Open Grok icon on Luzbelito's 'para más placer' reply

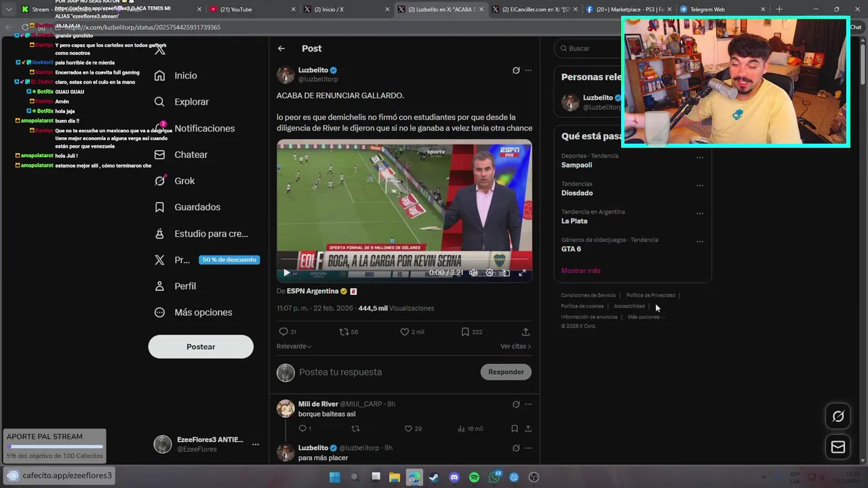pos(516,449)
